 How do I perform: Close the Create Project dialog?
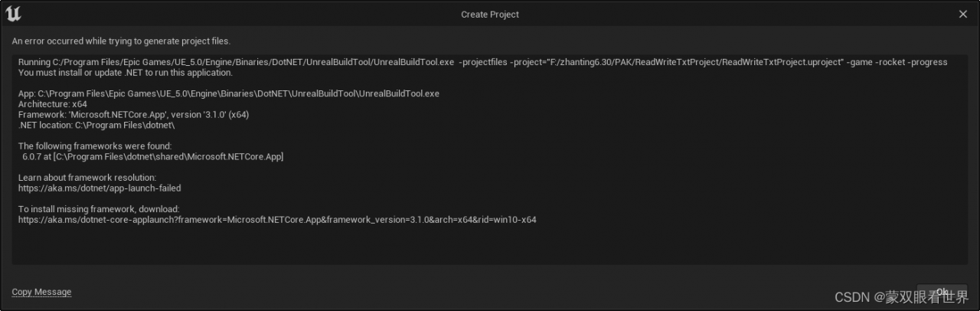pyautogui.click(x=963, y=14)
